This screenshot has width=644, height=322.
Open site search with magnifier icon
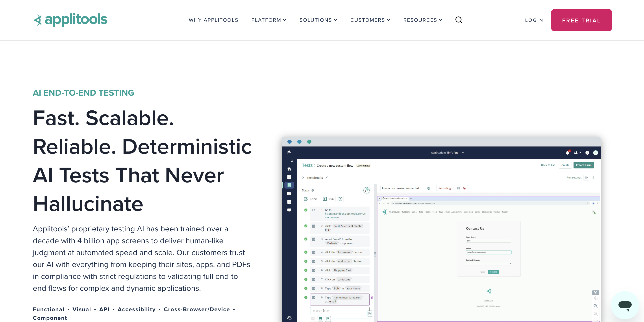pos(459,20)
